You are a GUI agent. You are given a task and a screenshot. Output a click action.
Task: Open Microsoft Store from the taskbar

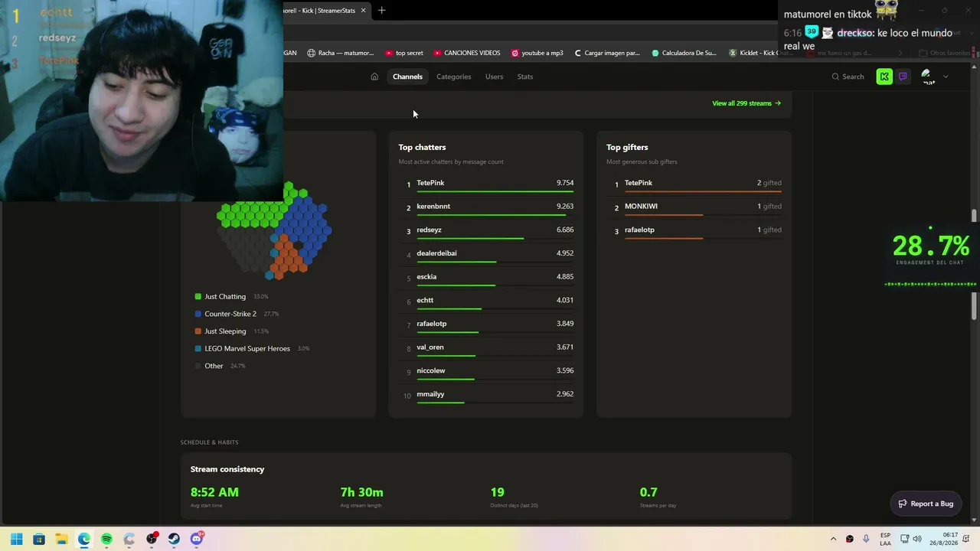click(x=39, y=539)
